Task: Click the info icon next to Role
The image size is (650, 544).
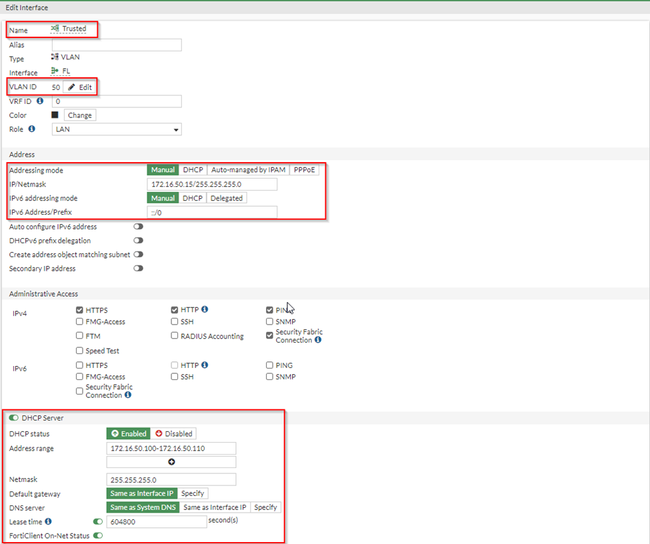Action: click(32, 129)
